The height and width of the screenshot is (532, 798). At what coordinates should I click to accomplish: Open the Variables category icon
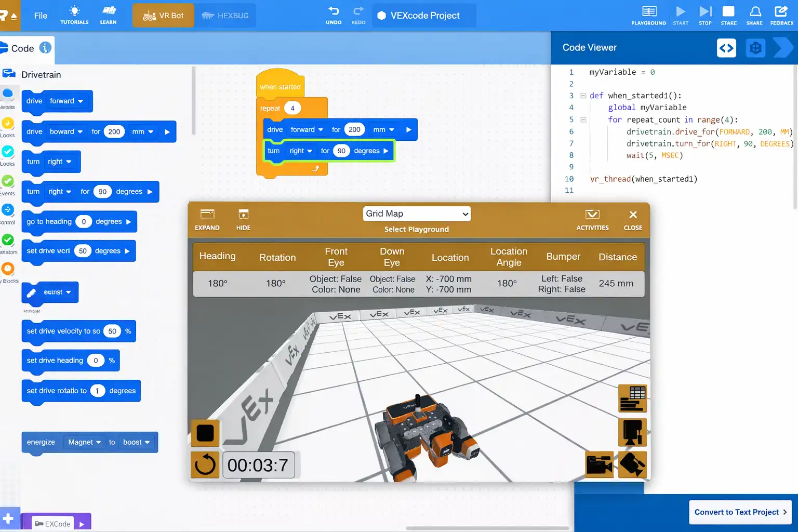click(8, 240)
